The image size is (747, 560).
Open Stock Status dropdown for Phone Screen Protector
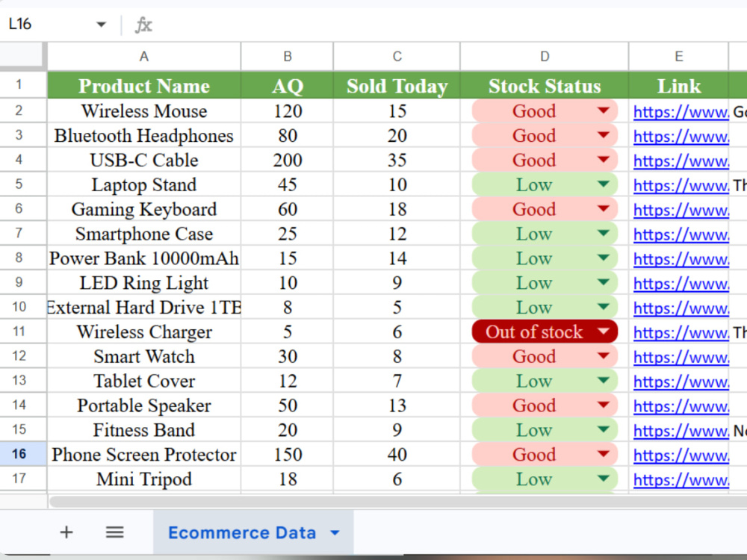tap(603, 454)
